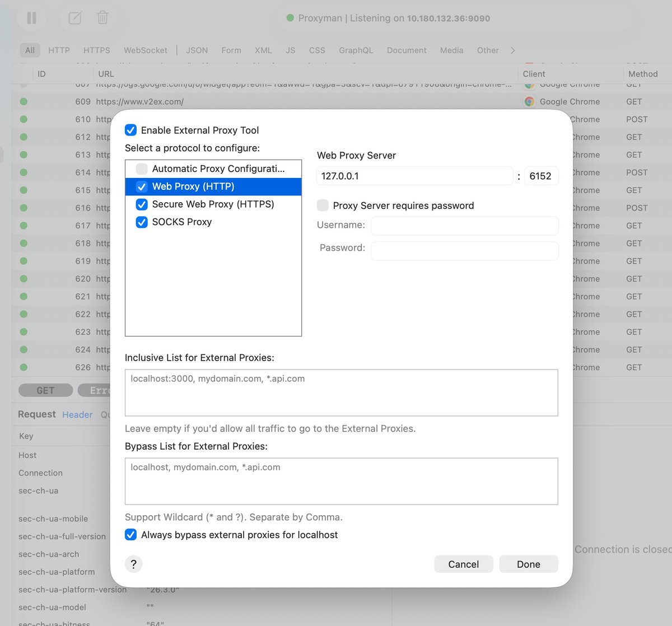Click POST method cell in row 614
672x626 pixels.
click(637, 172)
